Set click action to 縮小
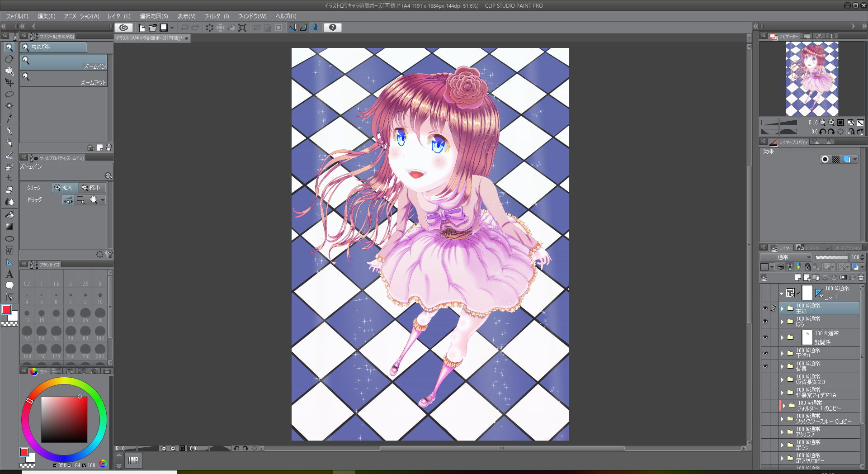The image size is (868, 474). (x=92, y=188)
